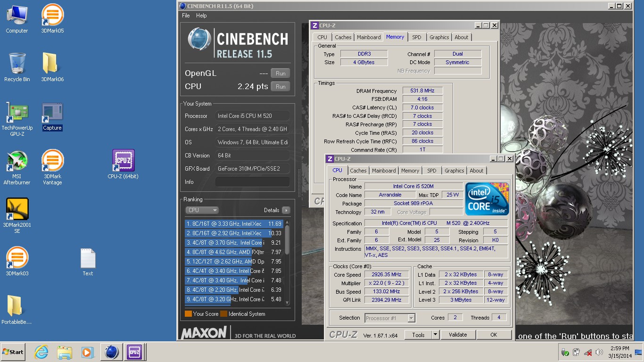Open the 3DMark06 folder icon
This screenshot has height=362, width=644.
tap(52, 67)
